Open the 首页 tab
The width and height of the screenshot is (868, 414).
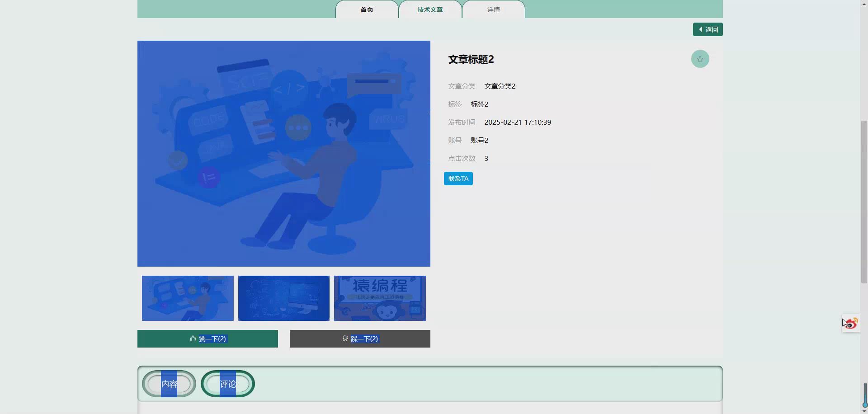coord(367,9)
